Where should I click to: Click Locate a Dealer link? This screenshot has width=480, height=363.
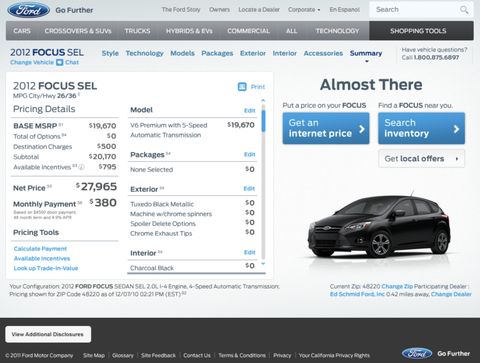(259, 10)
